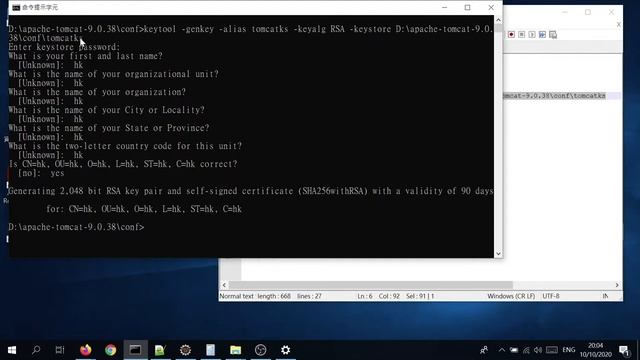Image resolution: width=640 pixels, height=360 pixels.
Task: Open volume speaker tray icon
Action: pyautogui.click(x=538, y=350)
